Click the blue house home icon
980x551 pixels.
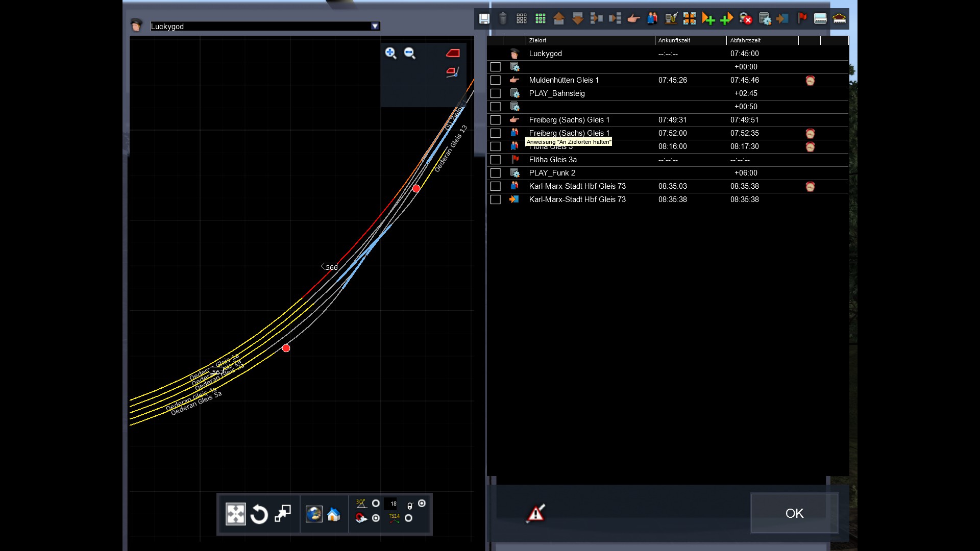[x=334, y=514]
